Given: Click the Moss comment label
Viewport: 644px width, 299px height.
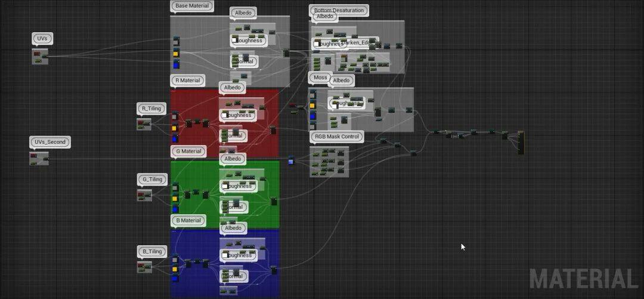Looking at the screenshot, I should coord(320,78).
